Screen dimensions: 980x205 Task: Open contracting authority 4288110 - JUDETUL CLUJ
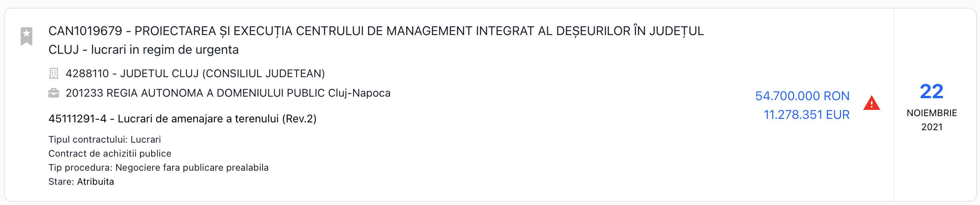[195, 74]
